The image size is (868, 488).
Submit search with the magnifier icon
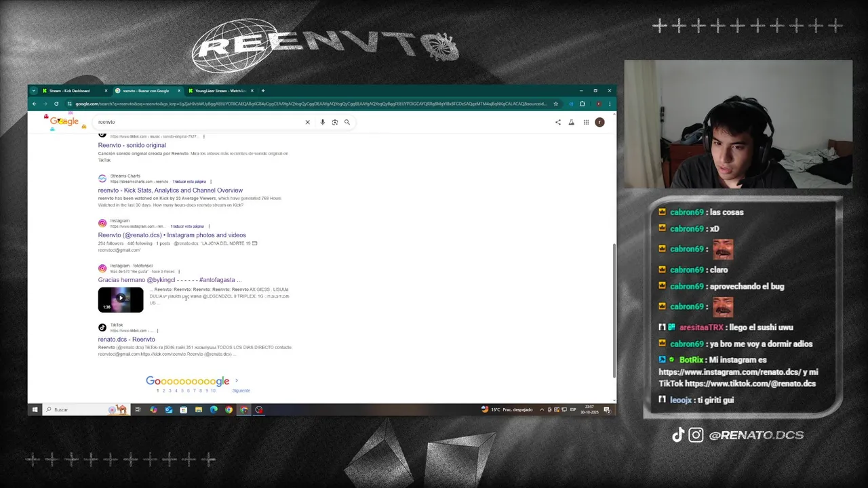347,122
